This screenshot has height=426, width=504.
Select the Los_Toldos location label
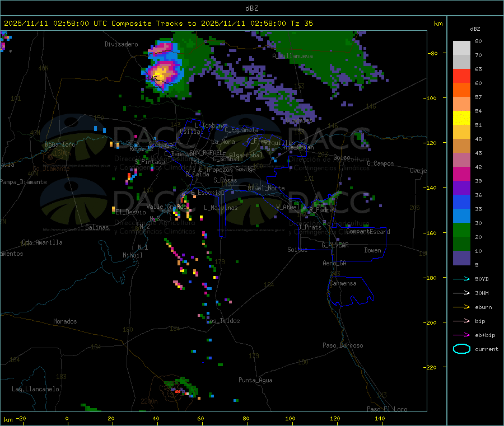click(x=223, y=321)
